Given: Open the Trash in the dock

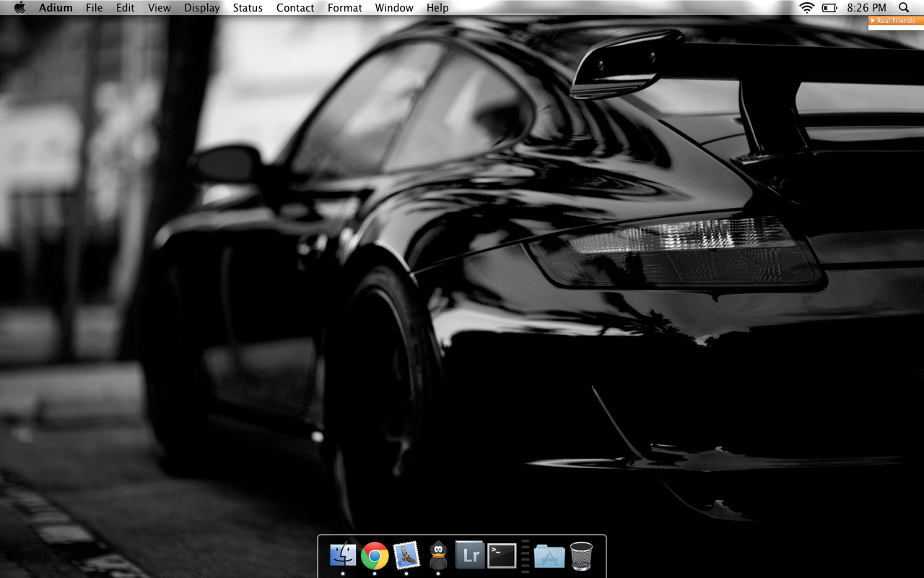Looking at the screenshot, I should point(581,556).
